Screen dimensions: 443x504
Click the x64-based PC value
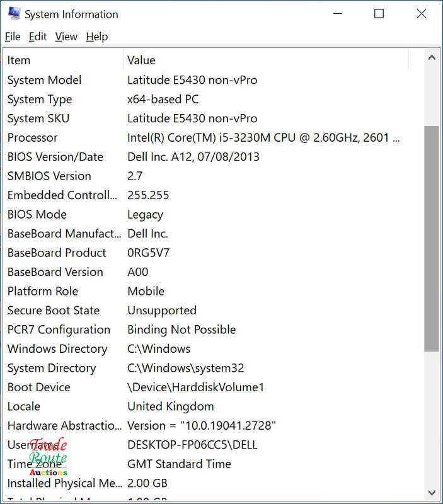point(163,100)
